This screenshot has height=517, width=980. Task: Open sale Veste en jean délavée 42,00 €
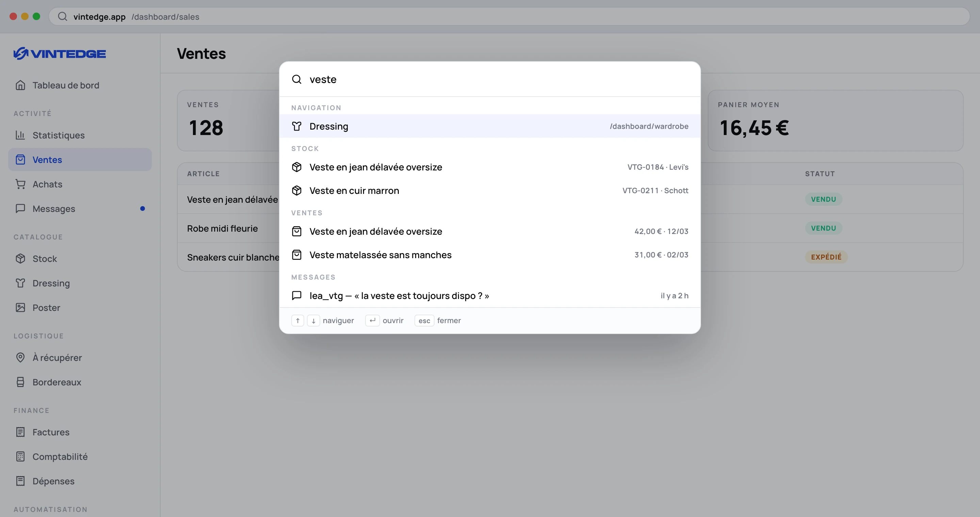[490, 232]
